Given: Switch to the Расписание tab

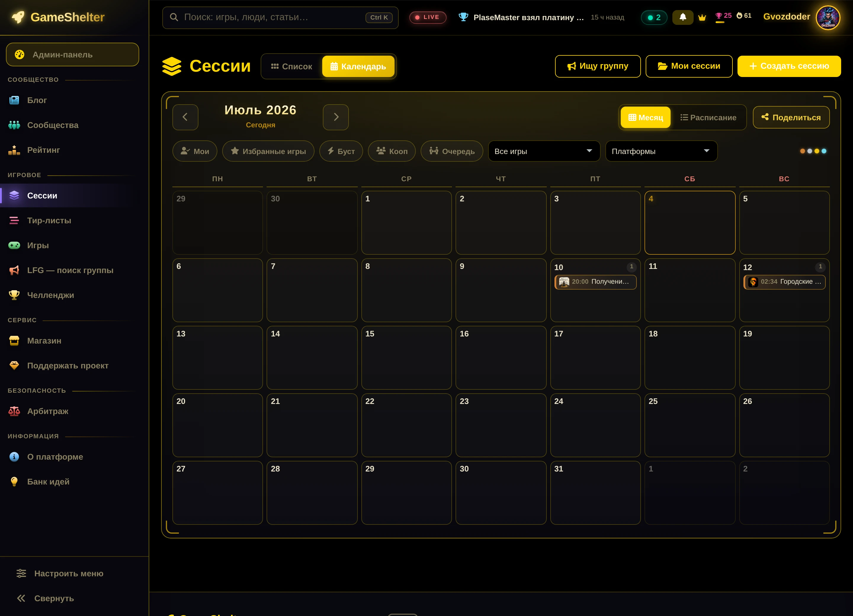Looking at the screenshot, I should (x=708, y=118).
